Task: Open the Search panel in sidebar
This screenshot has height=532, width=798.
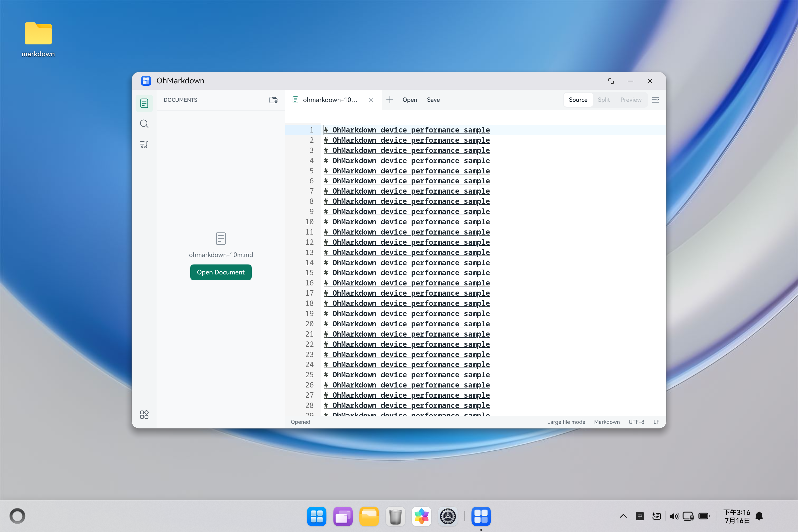Action: coord(144,124)
